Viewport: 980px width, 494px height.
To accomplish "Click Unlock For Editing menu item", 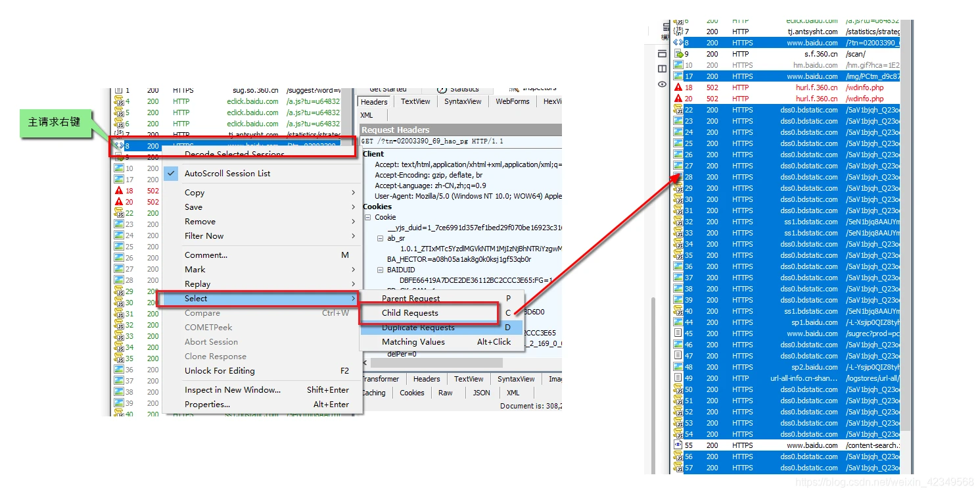I will [x=263, y=371].
